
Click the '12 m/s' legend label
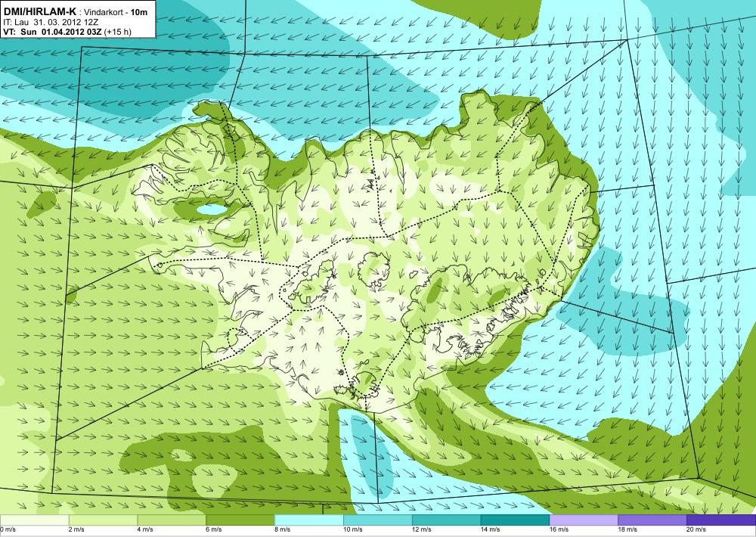pyautogui.click(x=421, y=529)
